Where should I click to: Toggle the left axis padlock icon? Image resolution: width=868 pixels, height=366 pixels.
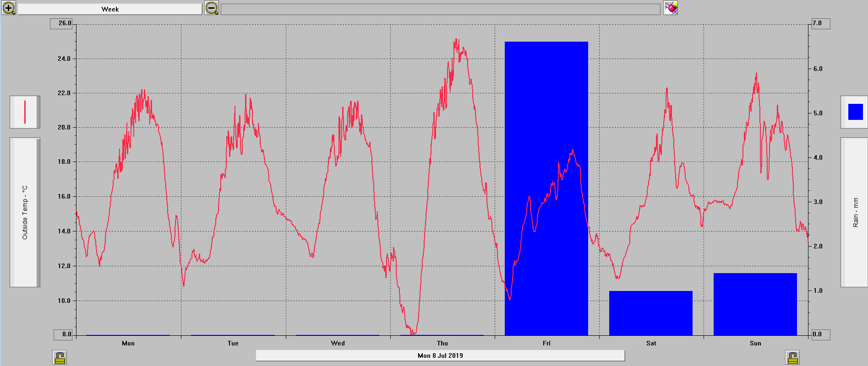tap(60, 357)
